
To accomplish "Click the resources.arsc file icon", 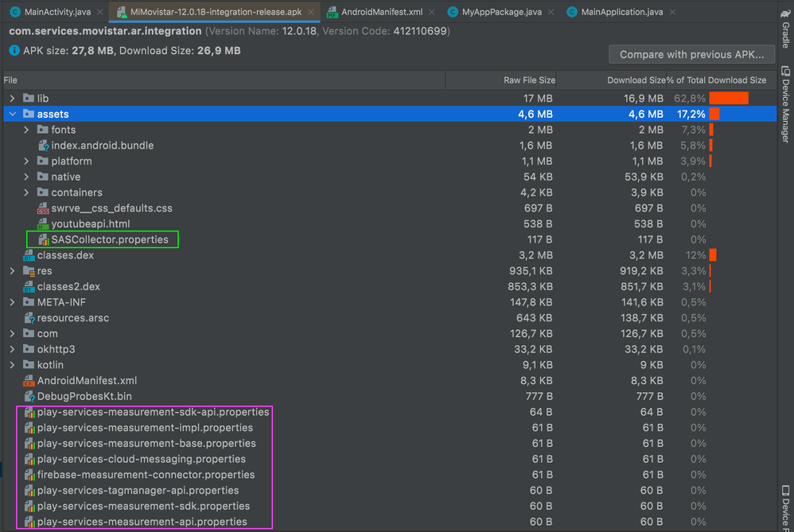I will click(x=29, y=318).
